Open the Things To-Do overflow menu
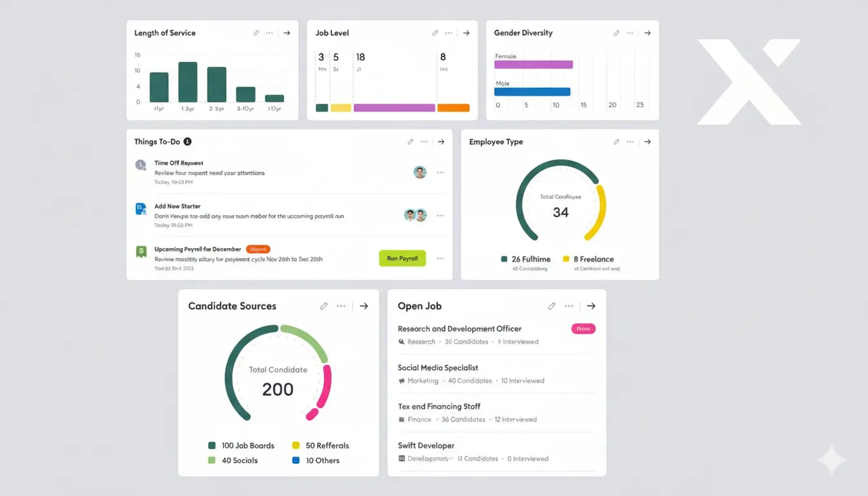The image size is (868, 496). tap(424, 141)
